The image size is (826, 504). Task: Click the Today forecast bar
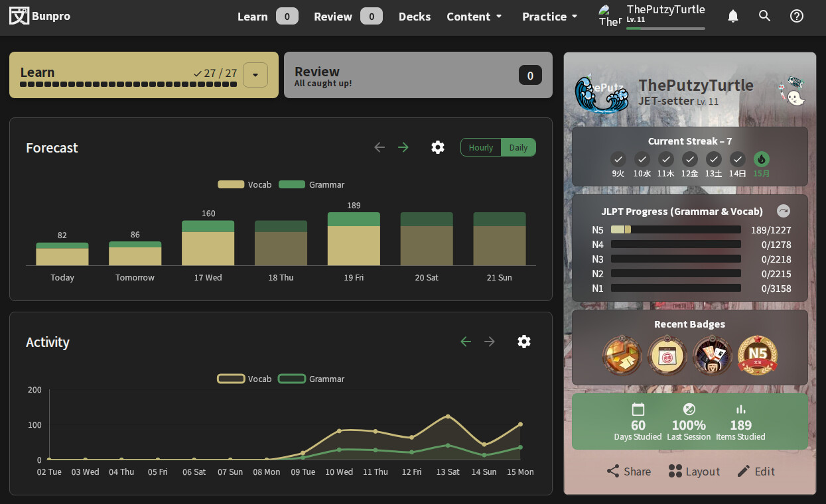pyautogui.click(x=62, y=254)
